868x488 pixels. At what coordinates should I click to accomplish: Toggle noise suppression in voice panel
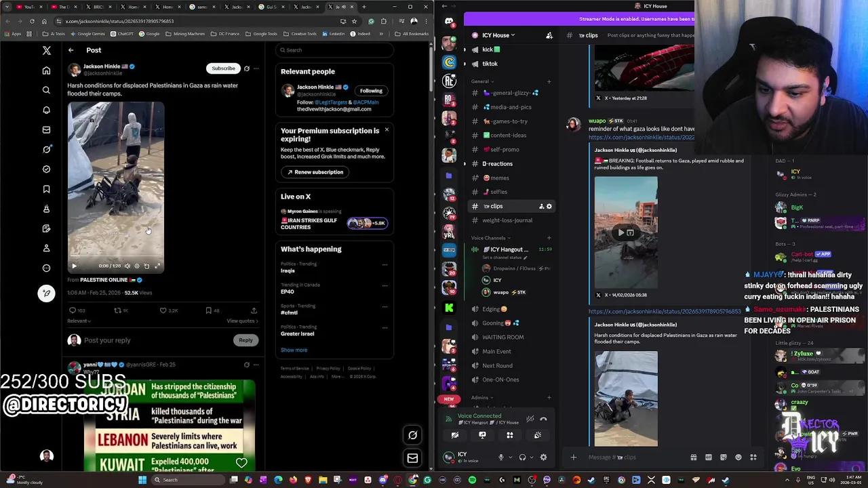530,419
